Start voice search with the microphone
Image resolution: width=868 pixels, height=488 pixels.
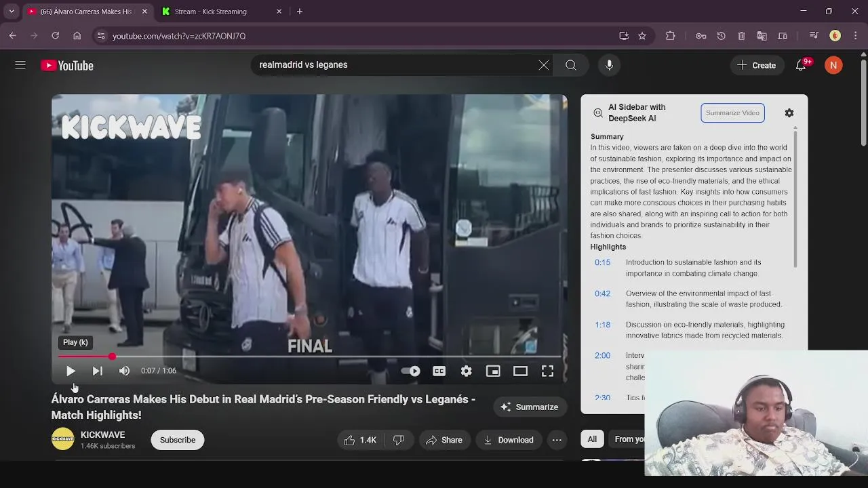609,65
